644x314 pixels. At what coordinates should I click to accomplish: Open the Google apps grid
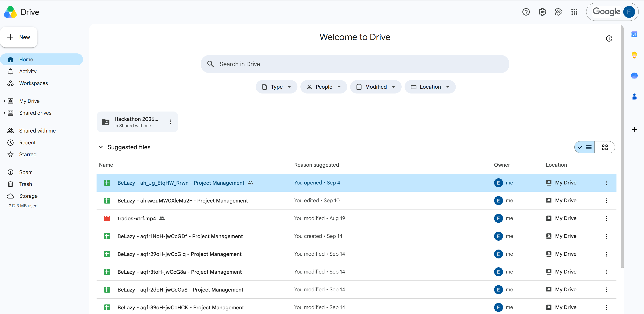click(x=574, y=12)
